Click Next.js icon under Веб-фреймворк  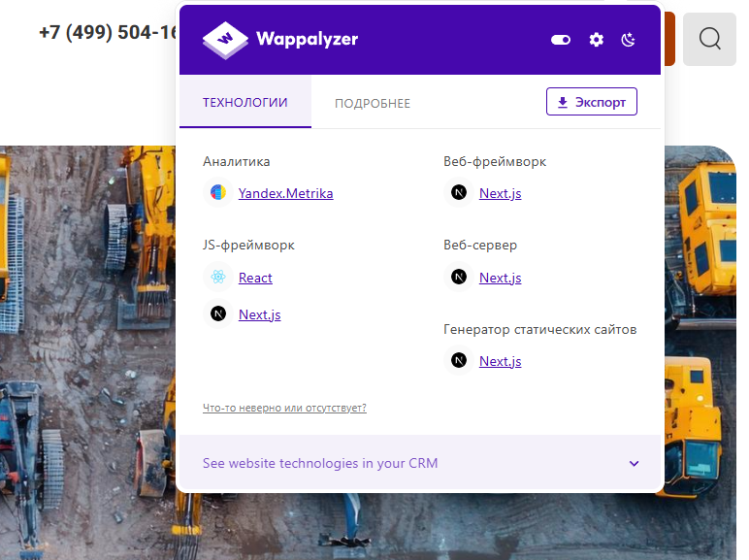(459, 192)
